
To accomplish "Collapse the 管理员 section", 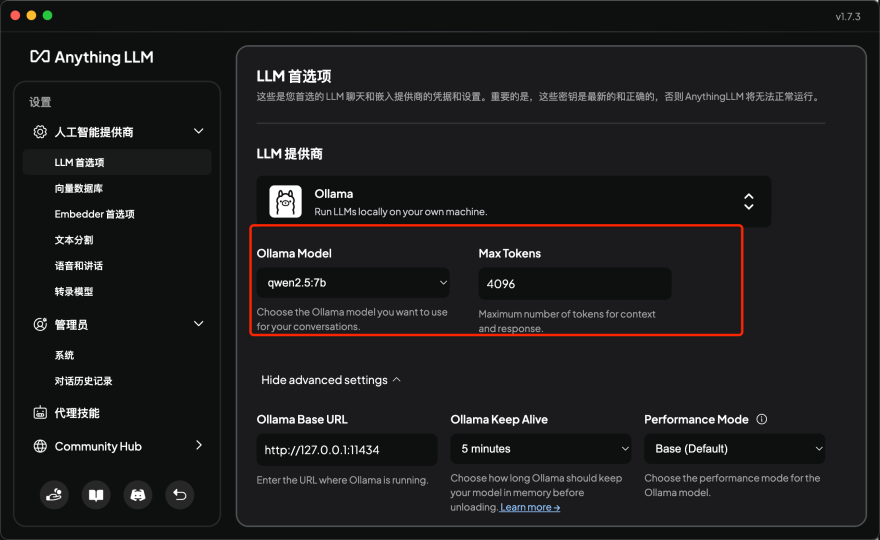I will [198, 324].
